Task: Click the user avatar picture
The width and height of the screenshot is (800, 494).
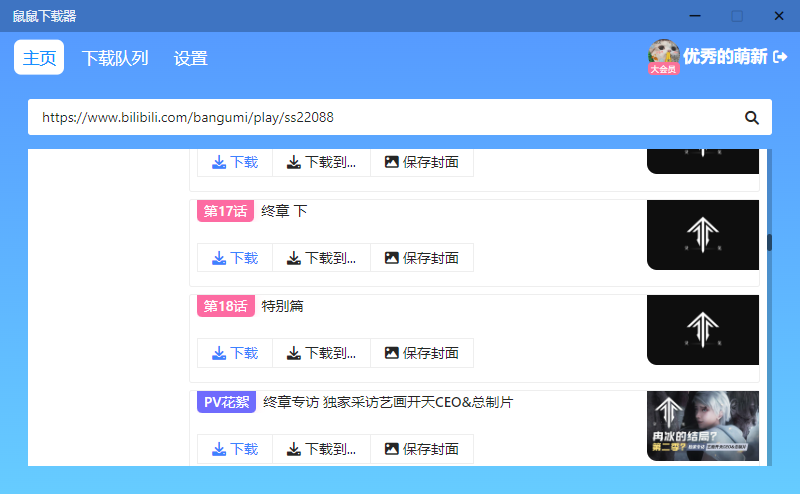Action: (663, 55)
